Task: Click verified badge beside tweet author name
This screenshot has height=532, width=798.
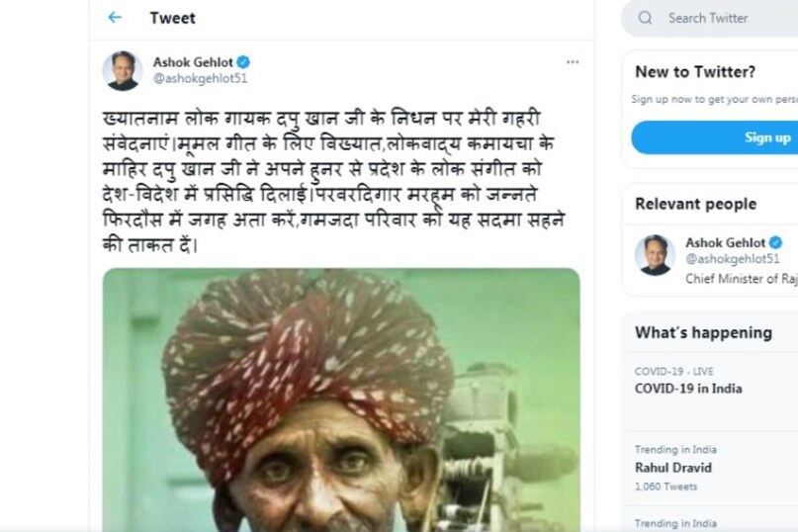Action: 243,61
